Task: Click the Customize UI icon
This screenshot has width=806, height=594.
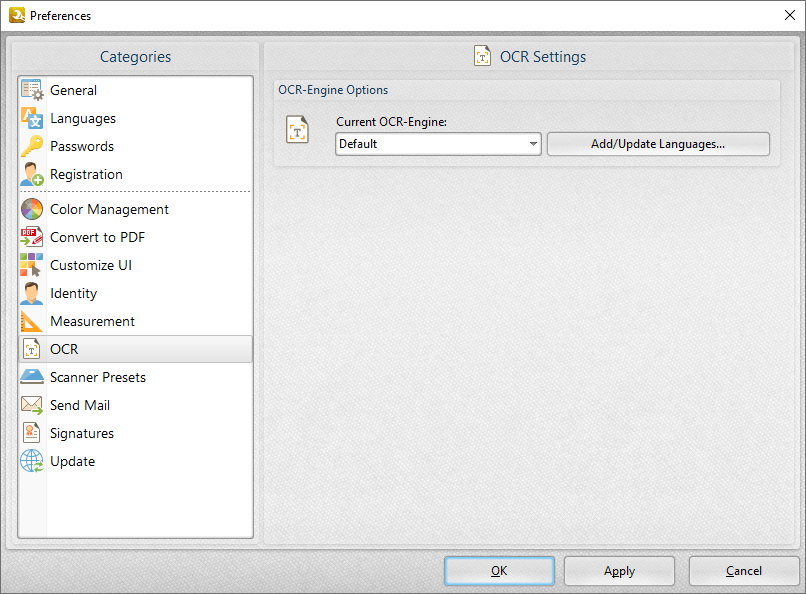Action: (32, 265)
